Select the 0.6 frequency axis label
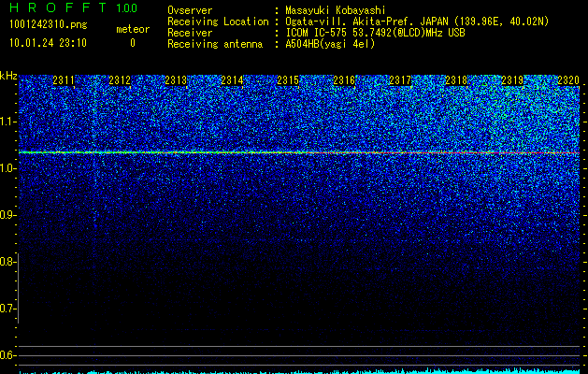 [7, 355]
